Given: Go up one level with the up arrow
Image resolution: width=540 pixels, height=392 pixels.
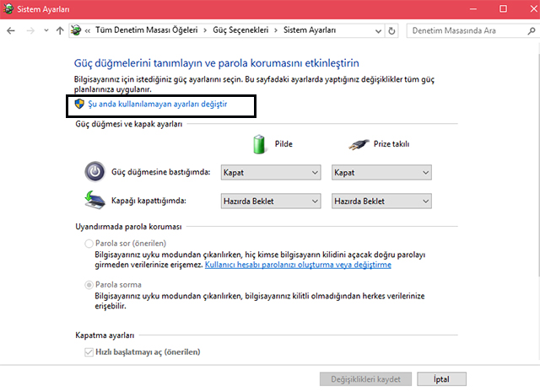Looking at the screenshot, I should tap(60, 30).
